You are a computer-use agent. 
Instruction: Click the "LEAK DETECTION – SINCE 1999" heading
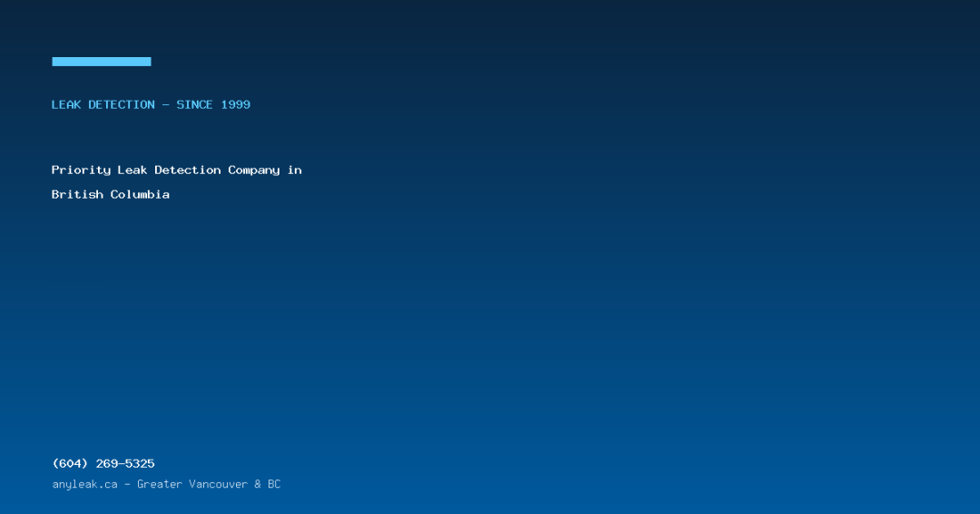point(151,105)
